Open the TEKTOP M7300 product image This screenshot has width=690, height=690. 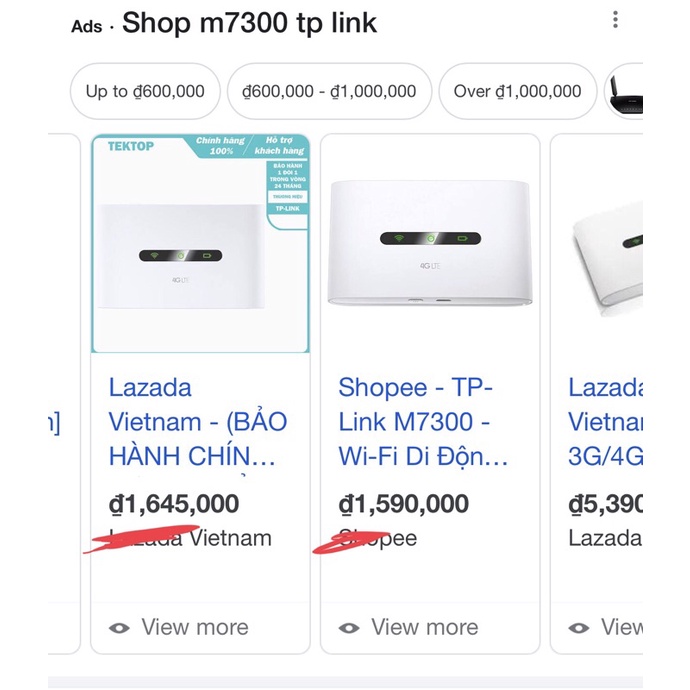(200, 244)
